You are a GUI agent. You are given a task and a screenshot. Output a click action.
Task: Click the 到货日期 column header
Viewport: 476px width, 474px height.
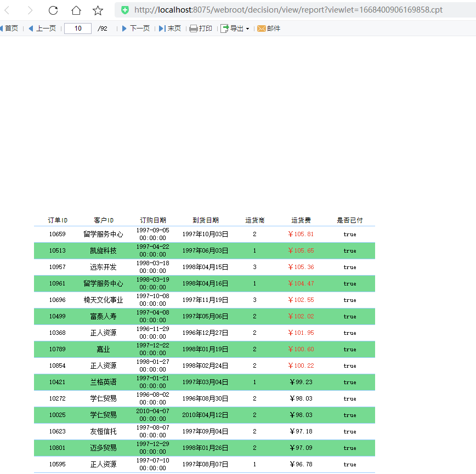(206, 220)
